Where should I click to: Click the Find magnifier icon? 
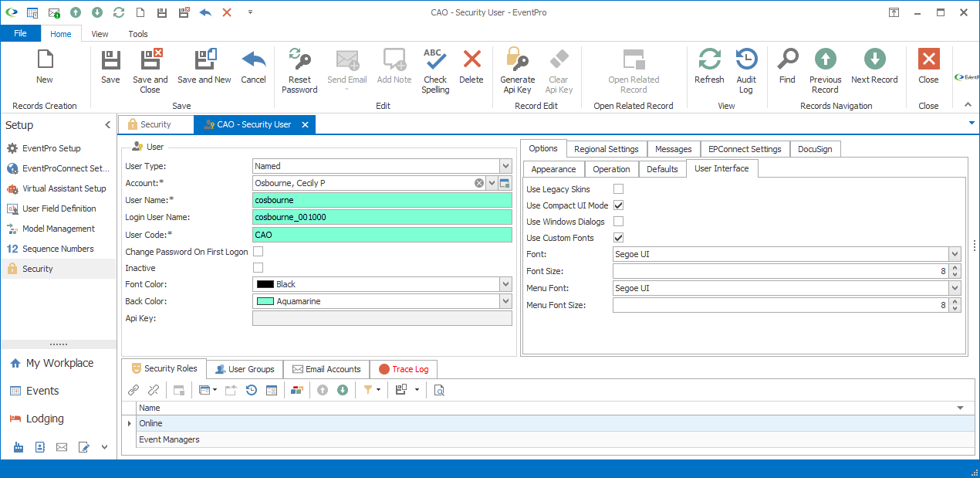787,60
